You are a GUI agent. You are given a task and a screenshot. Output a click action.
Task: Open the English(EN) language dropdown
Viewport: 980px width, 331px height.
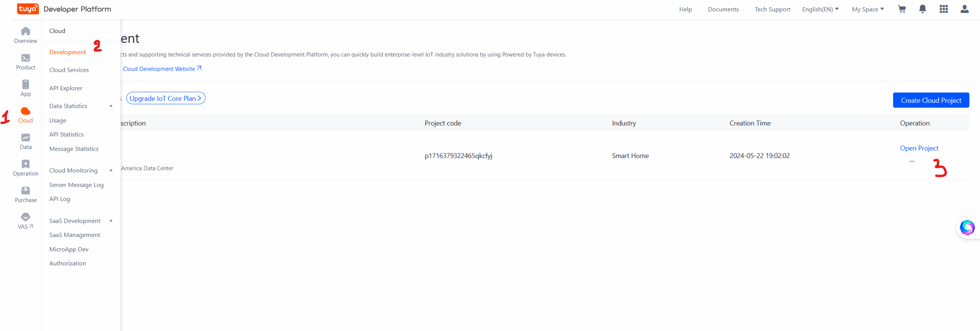[x=820, y=9]
